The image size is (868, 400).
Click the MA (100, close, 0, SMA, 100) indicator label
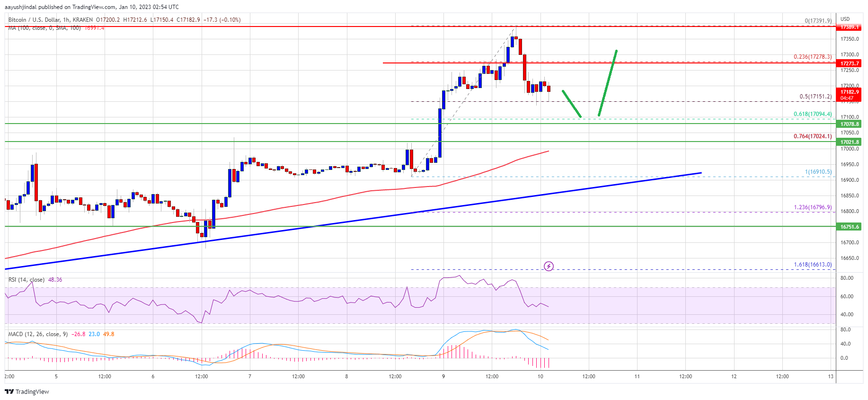44,28
